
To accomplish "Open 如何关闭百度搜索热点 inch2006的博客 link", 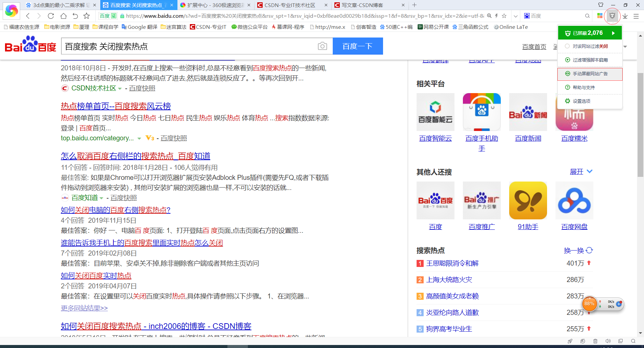I will coord(156,326).
